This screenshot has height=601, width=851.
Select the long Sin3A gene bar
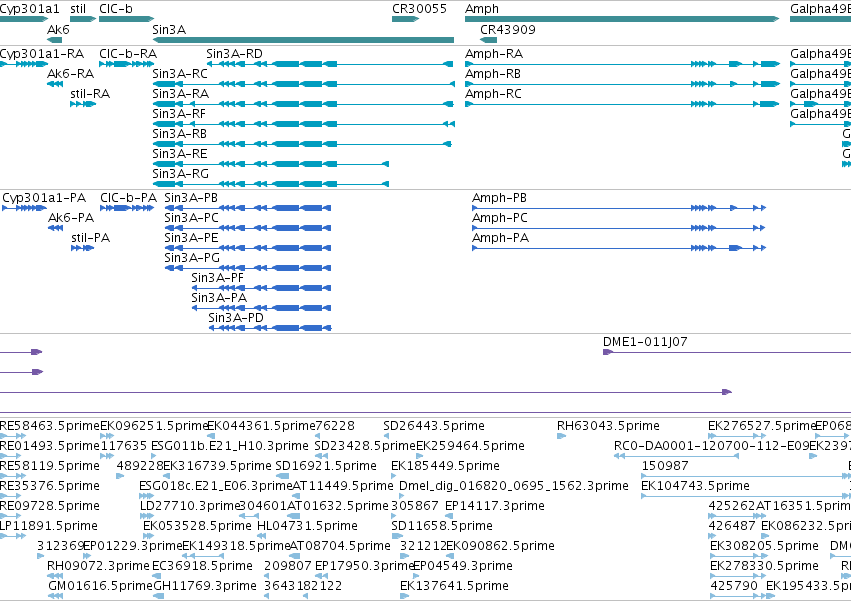[303, 40]
